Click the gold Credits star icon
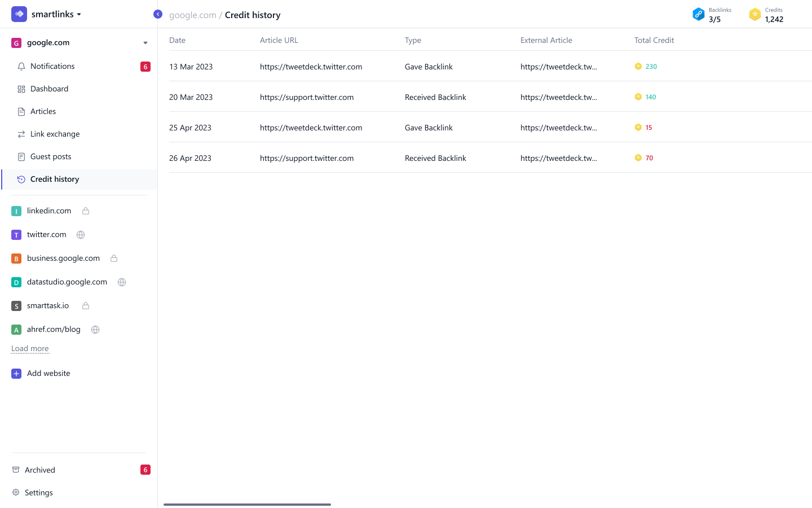 754,15
